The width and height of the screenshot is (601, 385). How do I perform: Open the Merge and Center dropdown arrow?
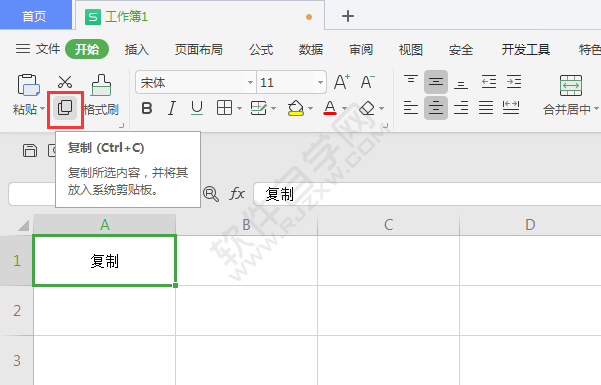[596, 109]
